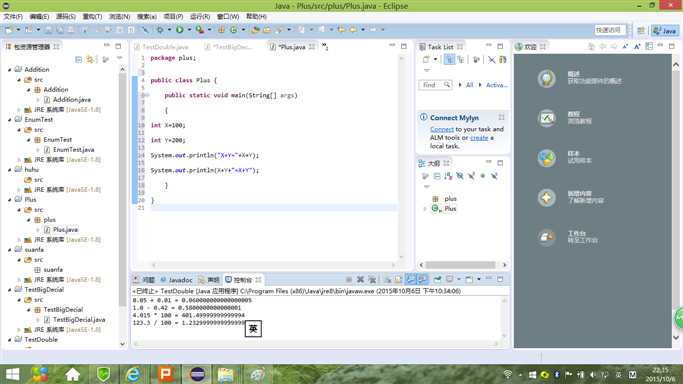Screen dimensions: 683x384
Task: Click the Activate task link
Action: tap(496, 85)
